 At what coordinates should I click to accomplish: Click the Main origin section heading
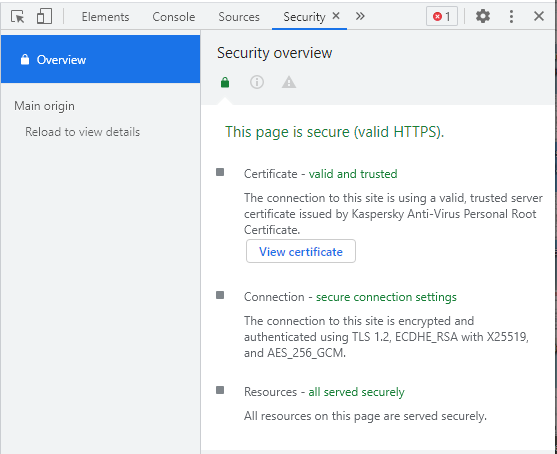point(44,106)
